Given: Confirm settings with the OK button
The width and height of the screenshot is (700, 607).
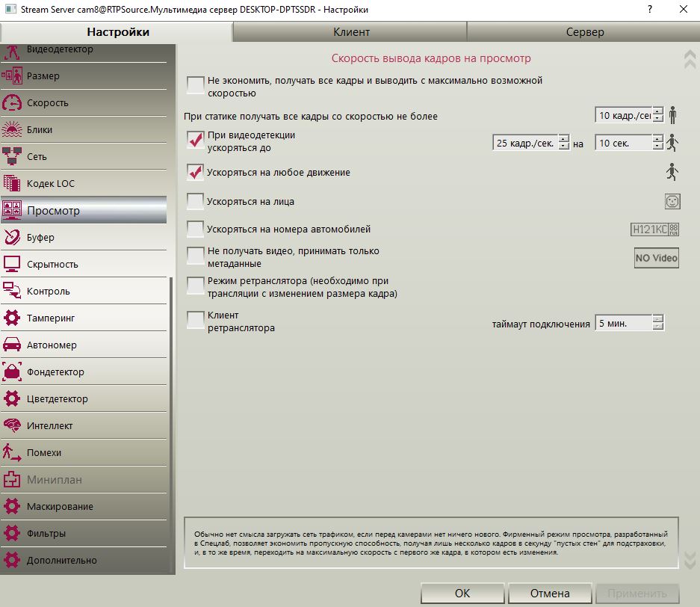Looking at the screenshot, I should point(462,593).
